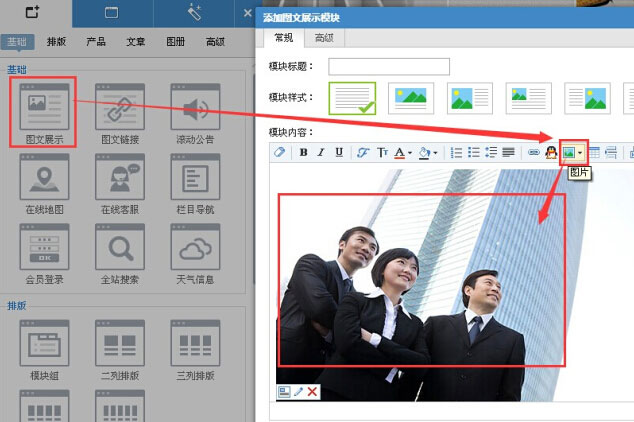Viewport: 634px width, 422px height.
Task: Edit the image with the pencil icon
Action: click(x=298, y=392)
